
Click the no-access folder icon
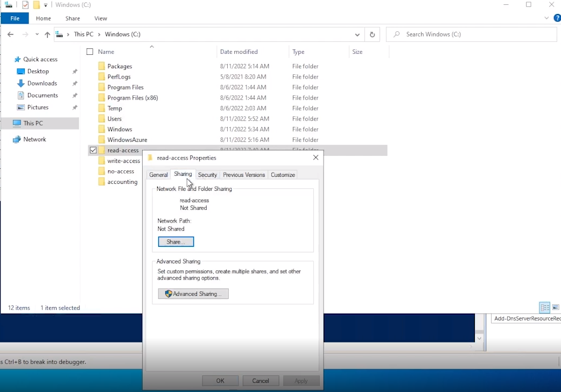102,171
